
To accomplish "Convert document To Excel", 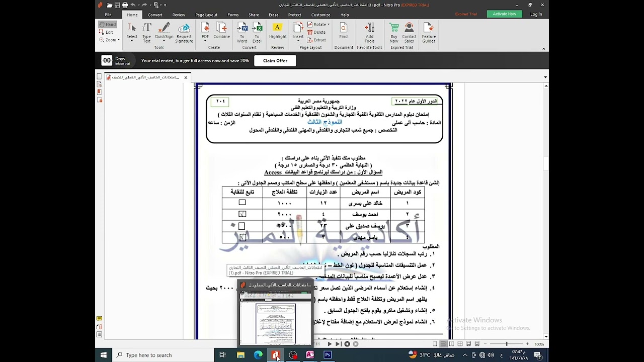I will pos(257,32).
